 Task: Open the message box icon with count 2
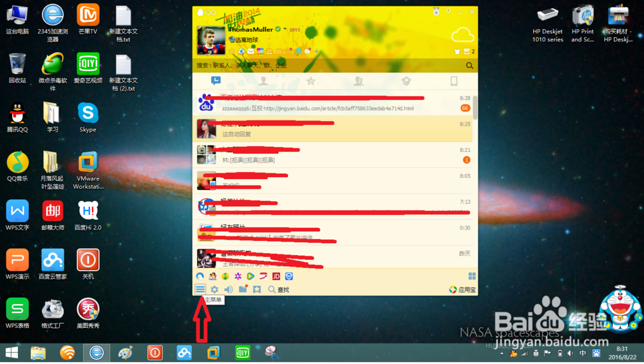[469, 52]
